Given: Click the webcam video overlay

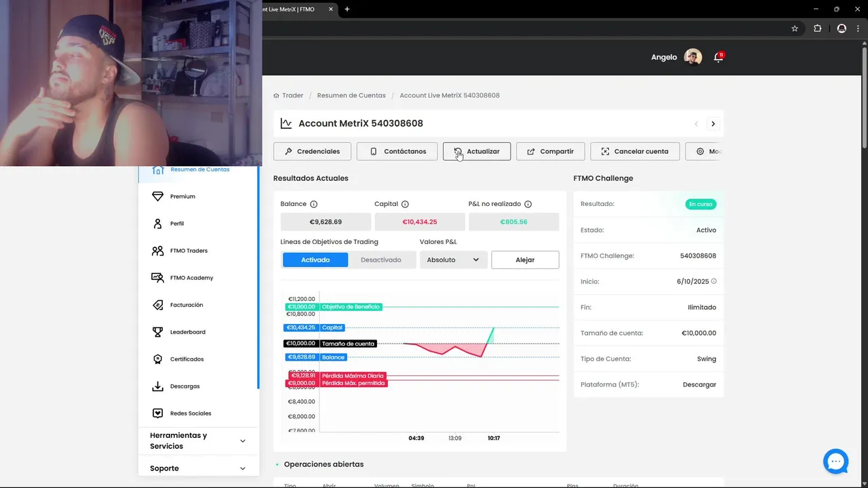Looking at the screenshot, I should pyautogui.click(x=131, y=83).
